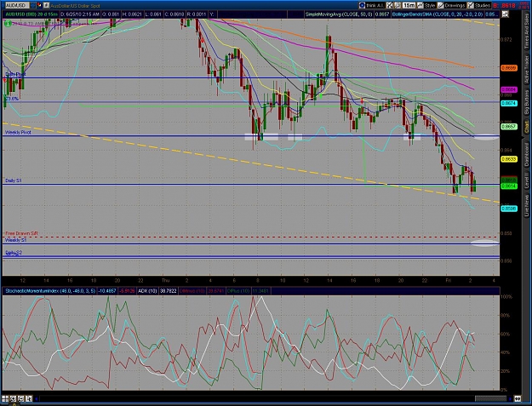532x406 pixels.
Task: Click the Thu date marker on the time axis
Action: (165, 280)
